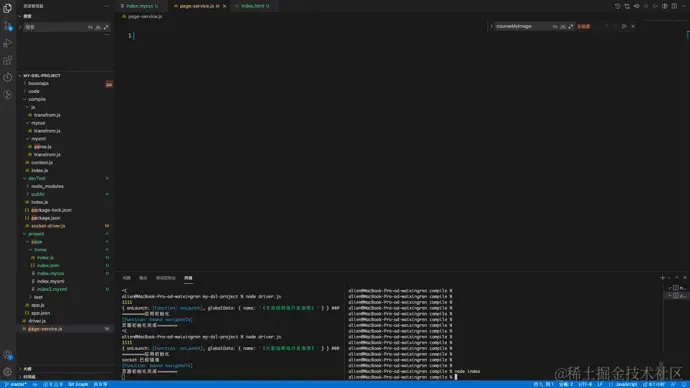Open app.json in the file tree
Image resolution: width=690 pixels, height=388 pixels.
(40, 313)
